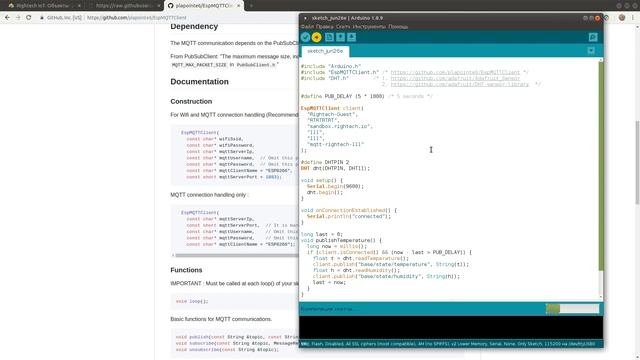Open the Скетч menu in Arduino
640x360 pixels.
click(343, 27)
